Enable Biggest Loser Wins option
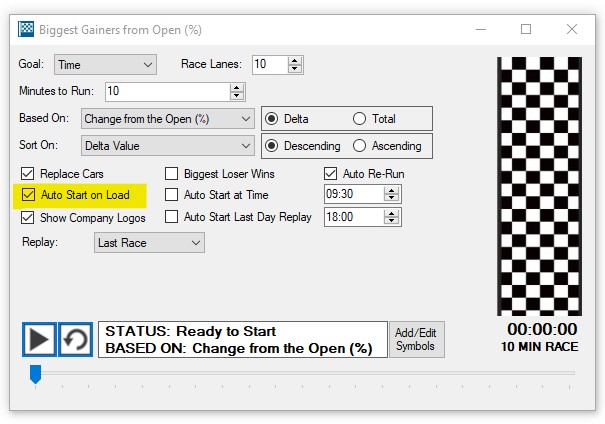605x424 pixels. [x=172, y=173]
